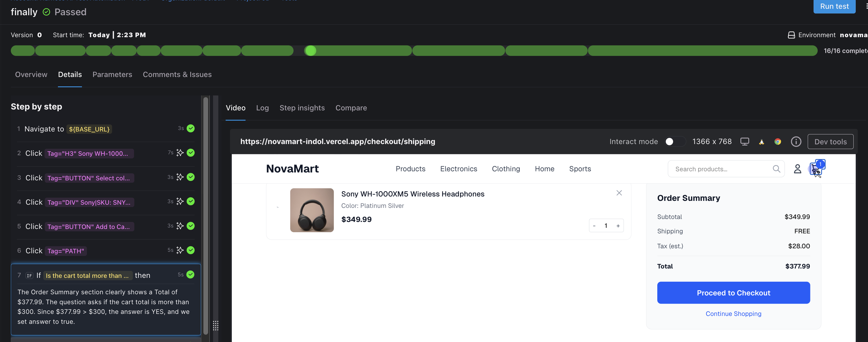Select the Details tab
Viewport: 868px width, 342px height.
(x=70, y=75)
